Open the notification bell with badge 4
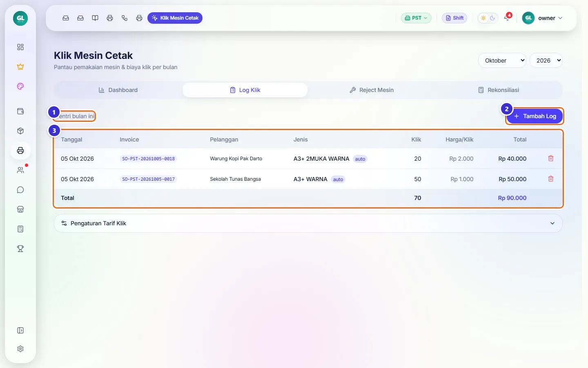 click(507, 18)
